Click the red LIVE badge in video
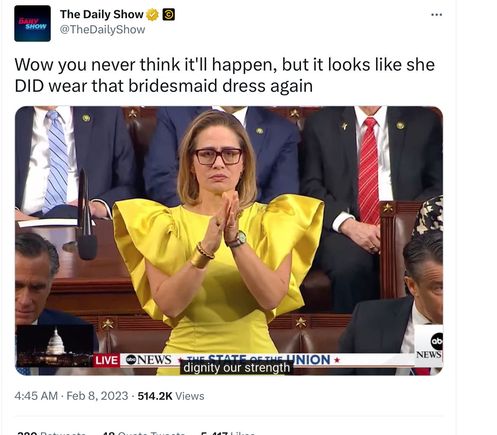 (106, 360)
